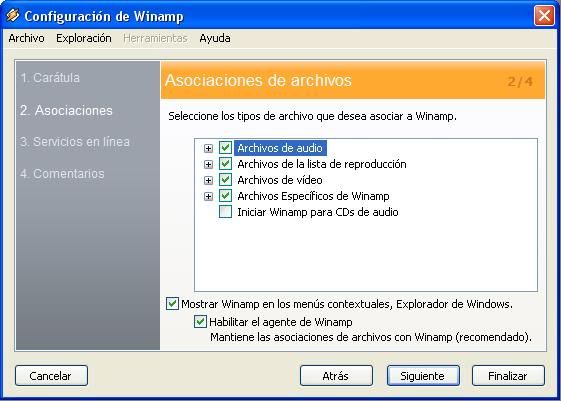Viewport: 561px width, 401px height.
Task: Expand the Archivos de audio tree node
Action: tap(208, 148)
